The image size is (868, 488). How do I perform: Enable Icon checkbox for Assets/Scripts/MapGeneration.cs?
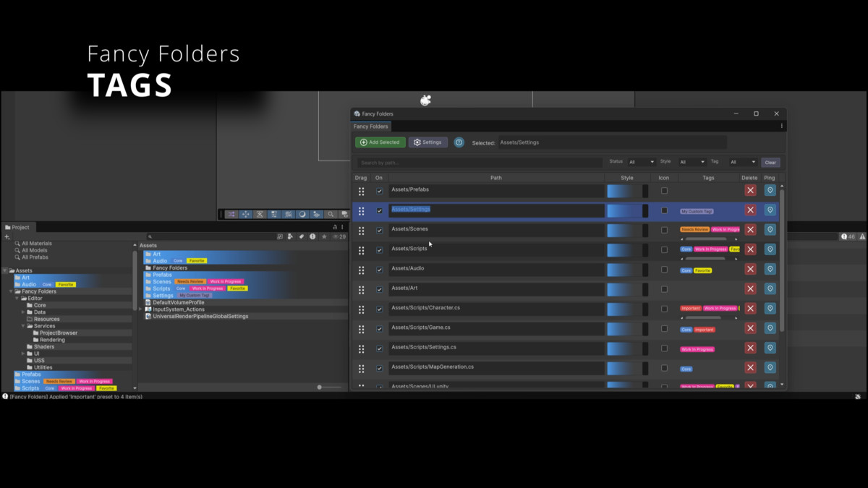click(x=664, y=368)
